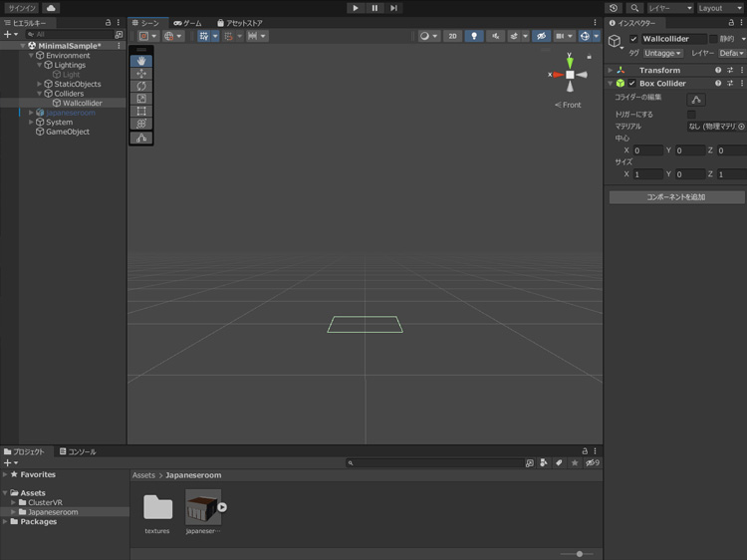Click the cloud account icon
Viewport: 747px width, 560px height.
(x=51, y=8)
